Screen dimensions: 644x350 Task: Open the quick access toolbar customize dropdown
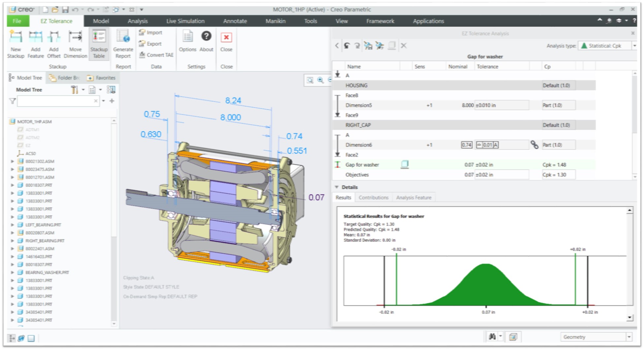(142, 10)
